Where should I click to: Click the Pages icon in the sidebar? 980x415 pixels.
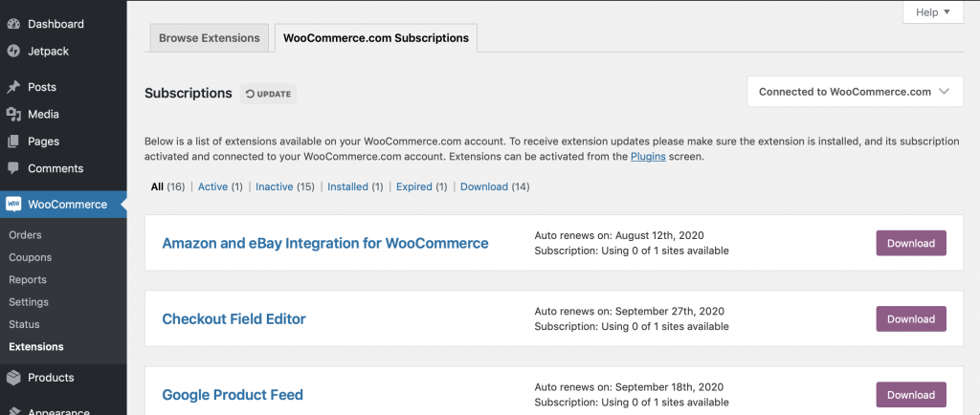click(x=13, y=142)
